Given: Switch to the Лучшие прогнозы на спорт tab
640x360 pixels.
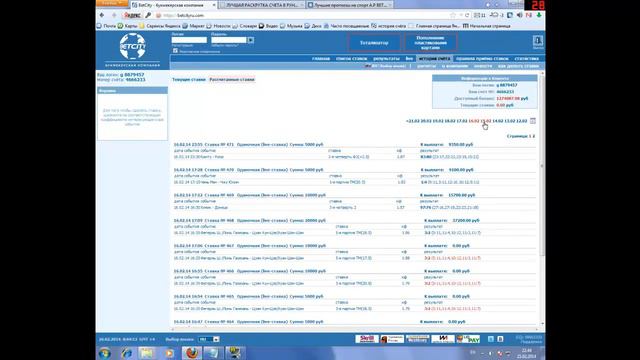Looking at the screenshot, I should 349,5.
